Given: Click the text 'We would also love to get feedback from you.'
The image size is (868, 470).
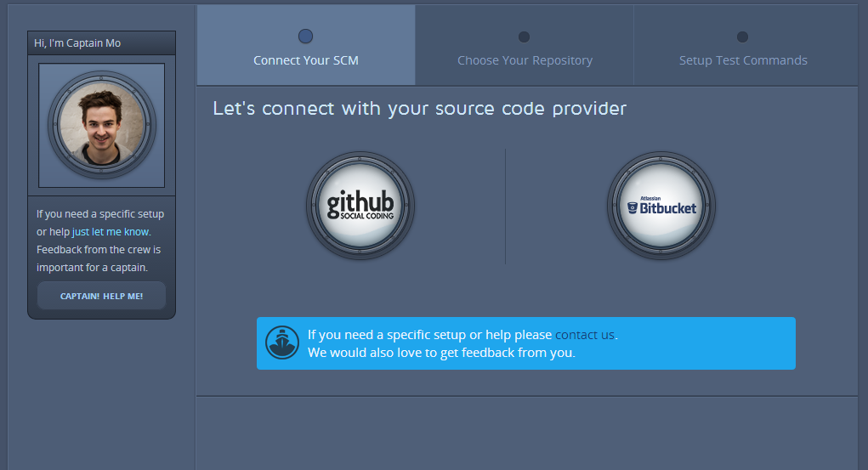Looking at the screenshot, I should point(441,353).
